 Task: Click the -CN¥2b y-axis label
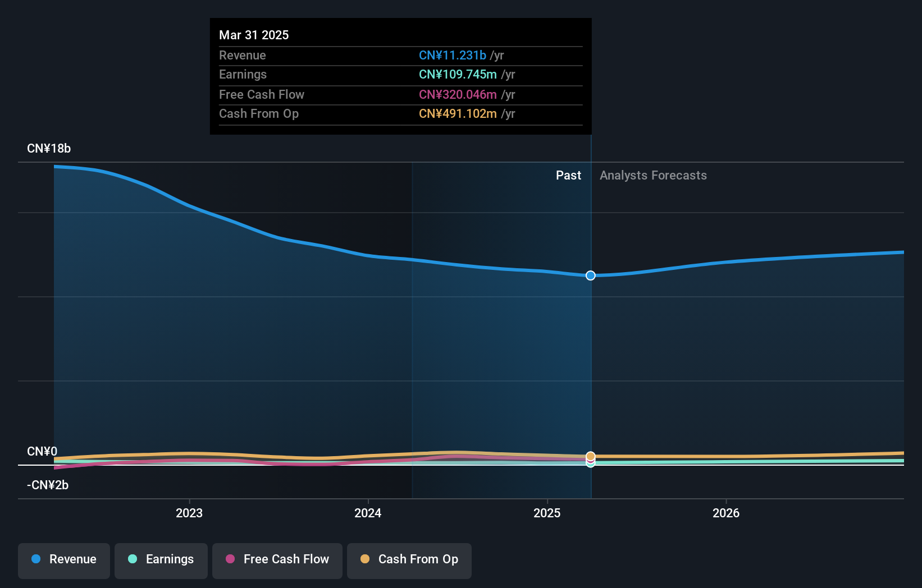pos(48,485)
